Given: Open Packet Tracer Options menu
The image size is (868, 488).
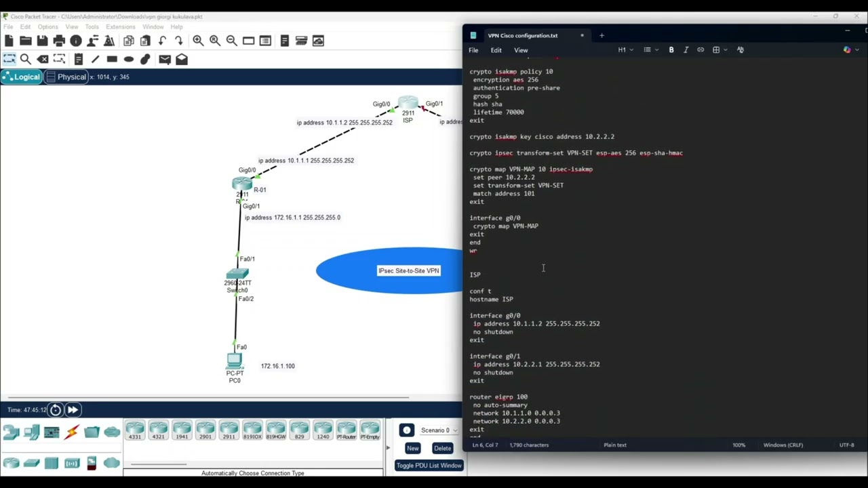Looking at the screenshot, I should [47, 27].
